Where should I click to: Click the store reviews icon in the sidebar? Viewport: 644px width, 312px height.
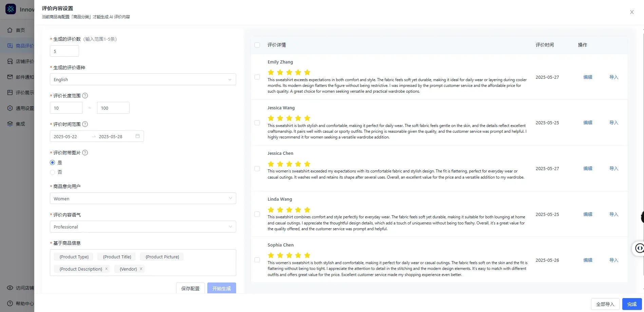point(10,61)
